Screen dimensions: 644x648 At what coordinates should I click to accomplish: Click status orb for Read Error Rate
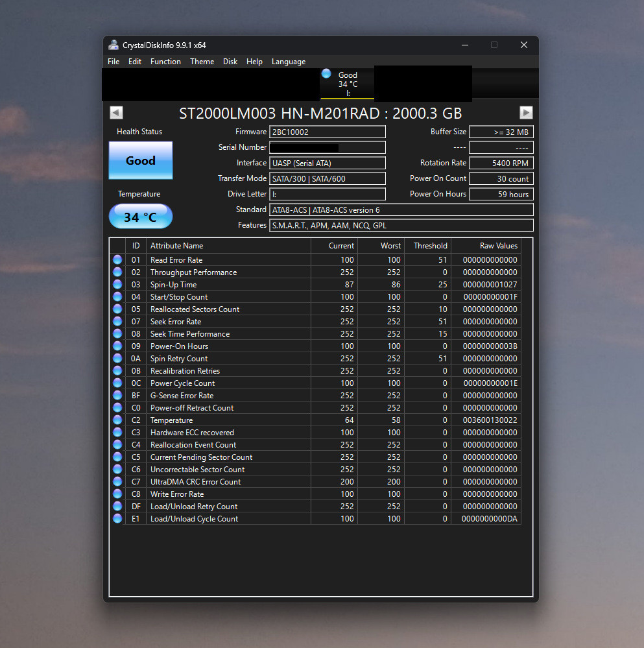tap(117, 259)
